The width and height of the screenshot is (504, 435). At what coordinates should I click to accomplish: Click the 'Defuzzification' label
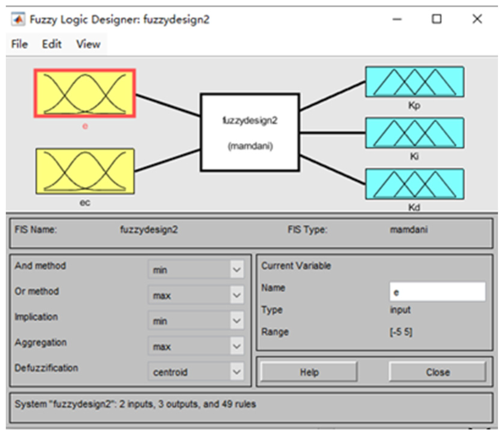[x=46, y=368]
